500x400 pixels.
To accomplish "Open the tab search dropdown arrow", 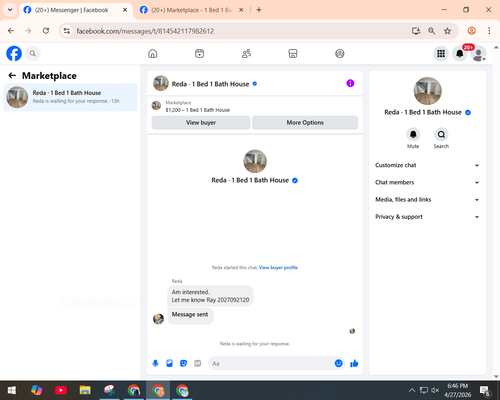I will click(x=10, y=10).
